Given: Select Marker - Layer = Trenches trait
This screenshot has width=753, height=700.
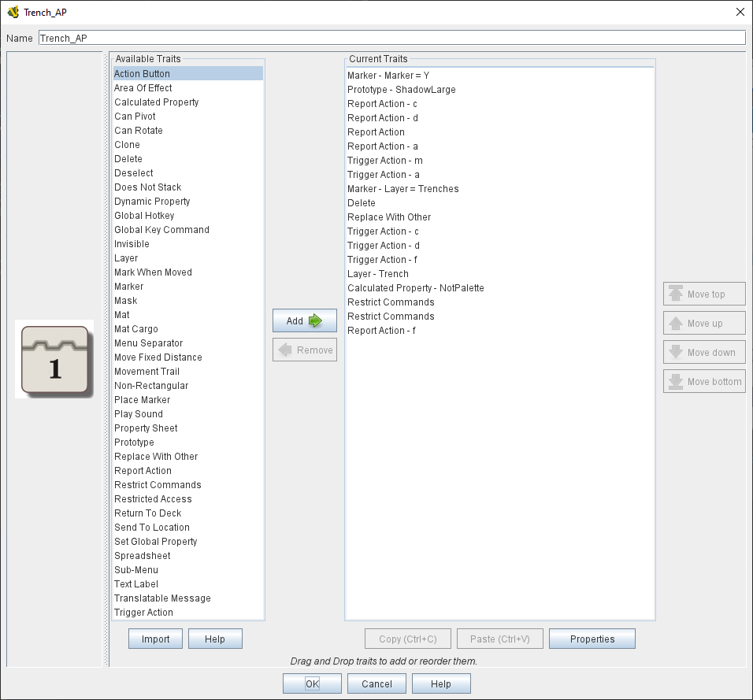Looking at the screenshot, I should (402, 189).
